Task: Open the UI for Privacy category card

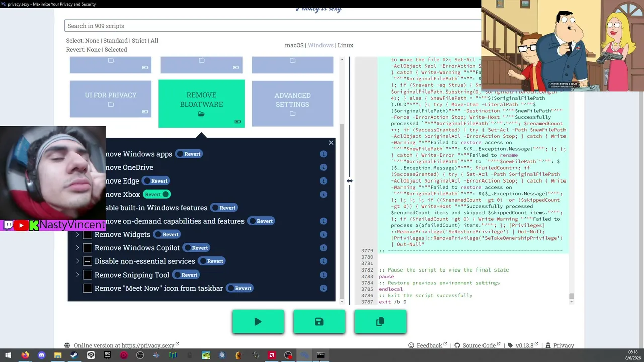Action: tap(111, 99)
